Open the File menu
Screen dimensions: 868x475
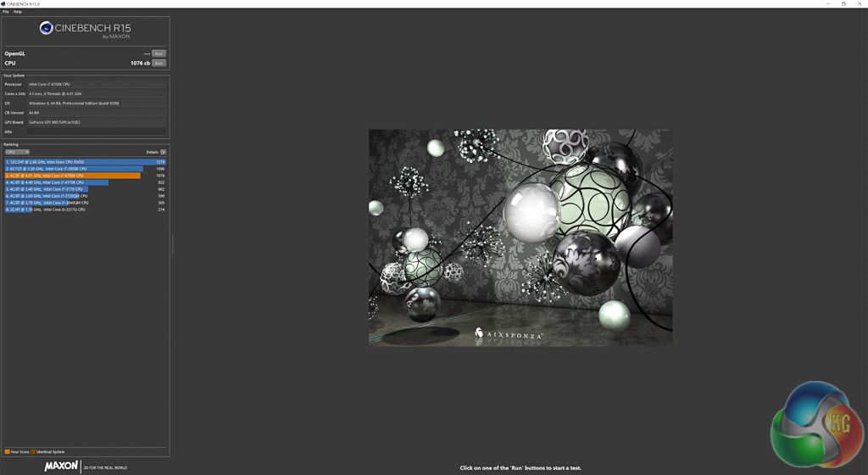6,12
